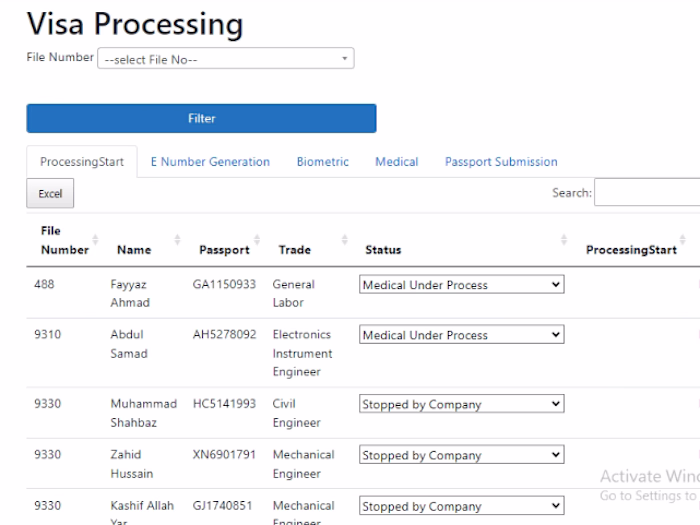Click the Excel export button

50,194
